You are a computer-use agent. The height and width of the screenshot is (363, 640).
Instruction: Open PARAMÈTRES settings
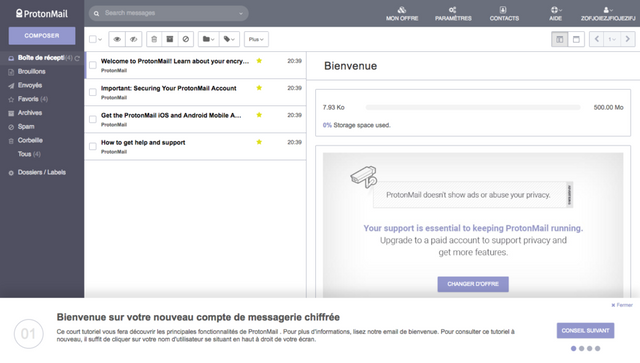453,13
